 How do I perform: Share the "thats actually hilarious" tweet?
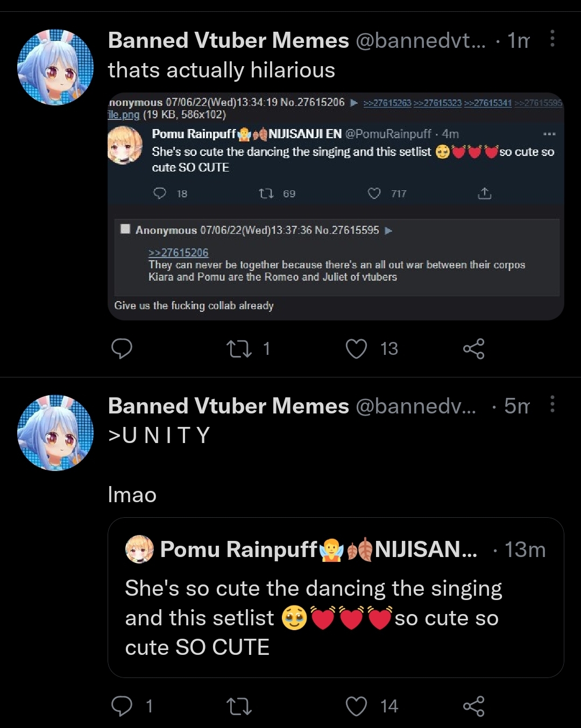[473, 348]
